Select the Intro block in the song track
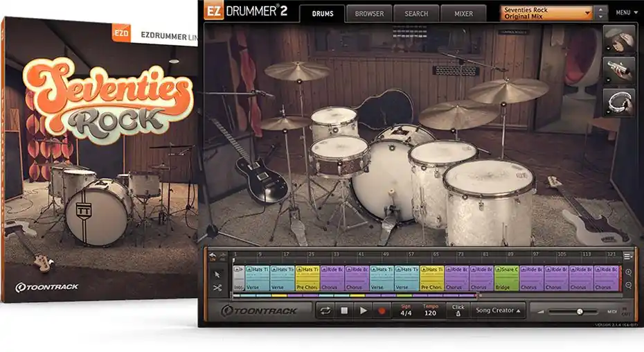 click(239, 279)
